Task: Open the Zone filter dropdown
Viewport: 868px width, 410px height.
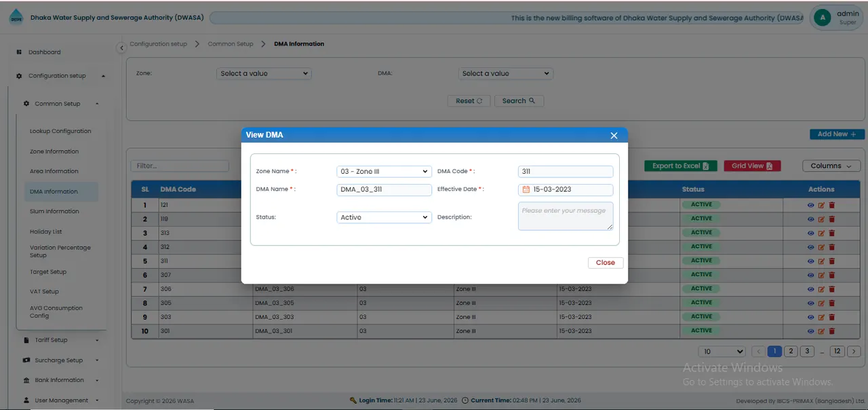Action: (x=264, y=73)
